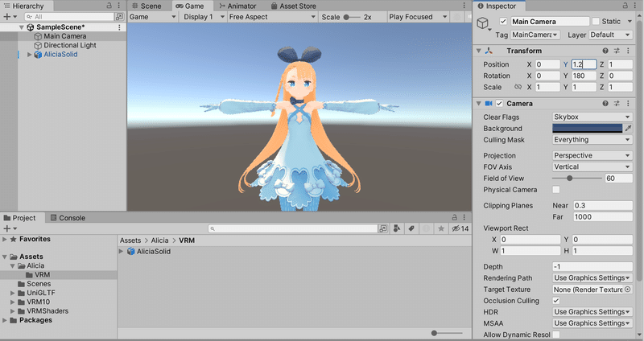Toggle Camera component enabled checkbox
Screen dimensions: 644x341
point(499,104)
